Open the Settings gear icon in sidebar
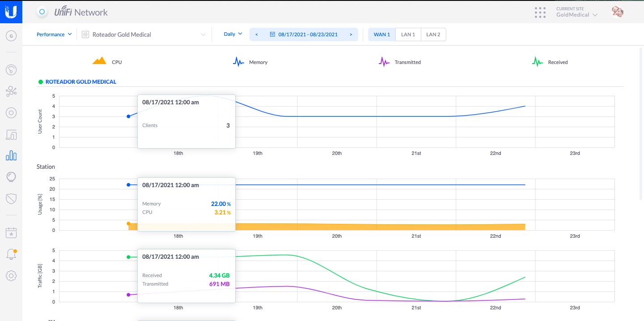Viewport: 644px width, 321px height. coord(11,276)
